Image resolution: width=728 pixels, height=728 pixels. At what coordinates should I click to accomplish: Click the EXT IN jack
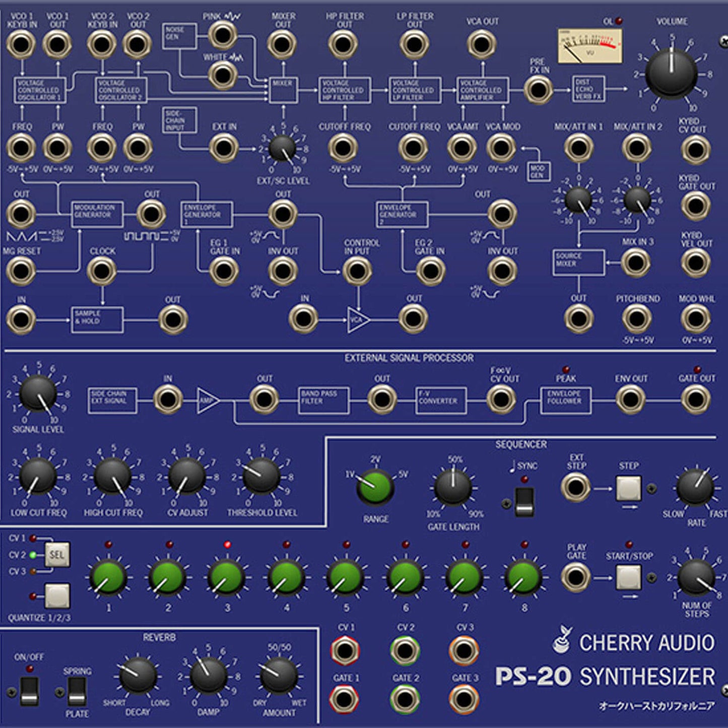[224, 149]
